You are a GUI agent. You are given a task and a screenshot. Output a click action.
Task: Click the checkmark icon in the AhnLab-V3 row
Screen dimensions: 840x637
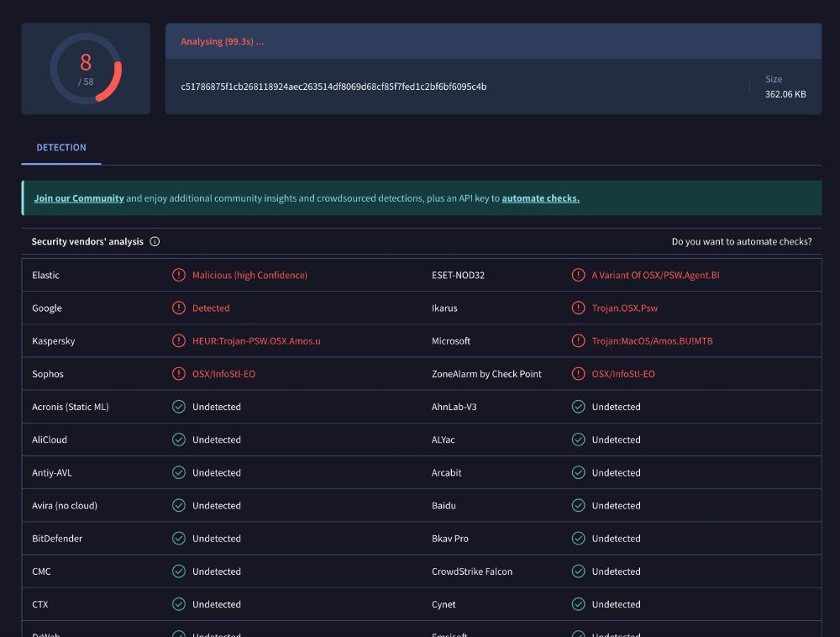click(578, 407)
